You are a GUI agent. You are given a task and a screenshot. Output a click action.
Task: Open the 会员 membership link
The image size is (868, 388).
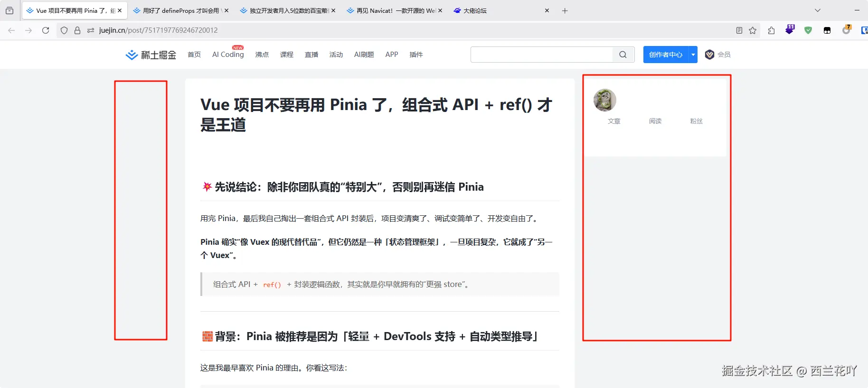click(718, 55)
